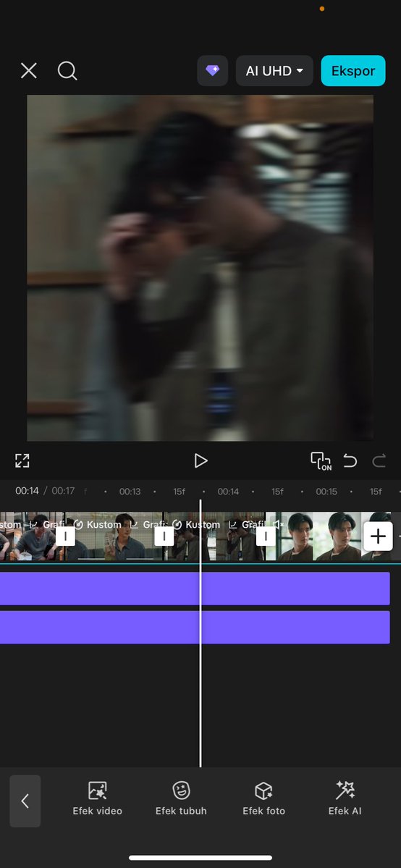This screenshot has height=868, width=401.
Task: Redo the last undone edit
Action: tap(379, 460)
